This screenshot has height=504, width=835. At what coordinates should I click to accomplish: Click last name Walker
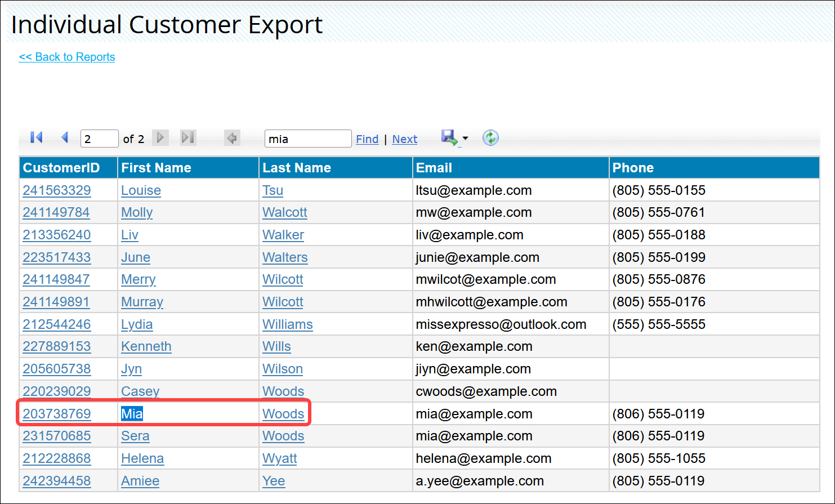point(283,235)
